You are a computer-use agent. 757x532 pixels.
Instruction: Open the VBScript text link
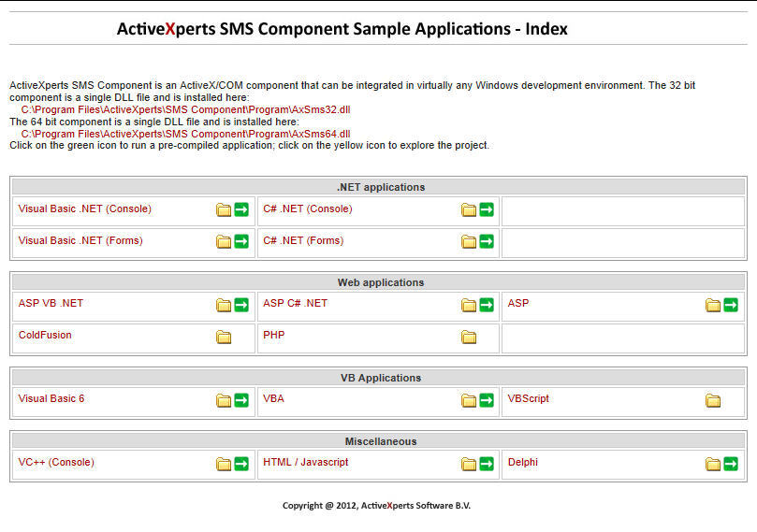(529, 399)
